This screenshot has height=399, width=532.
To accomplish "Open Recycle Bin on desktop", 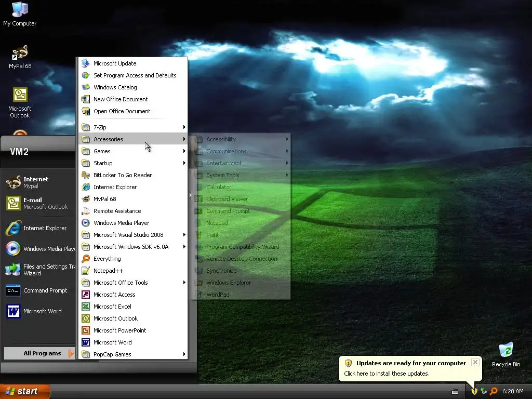I will [506, 354].
